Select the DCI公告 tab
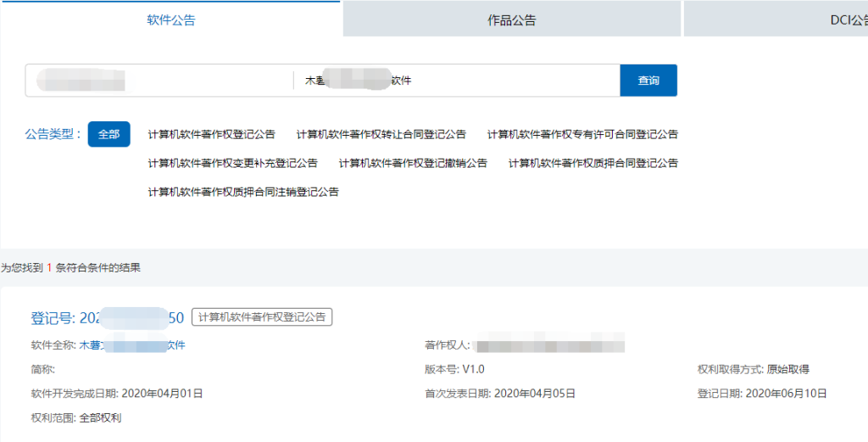 848,20
